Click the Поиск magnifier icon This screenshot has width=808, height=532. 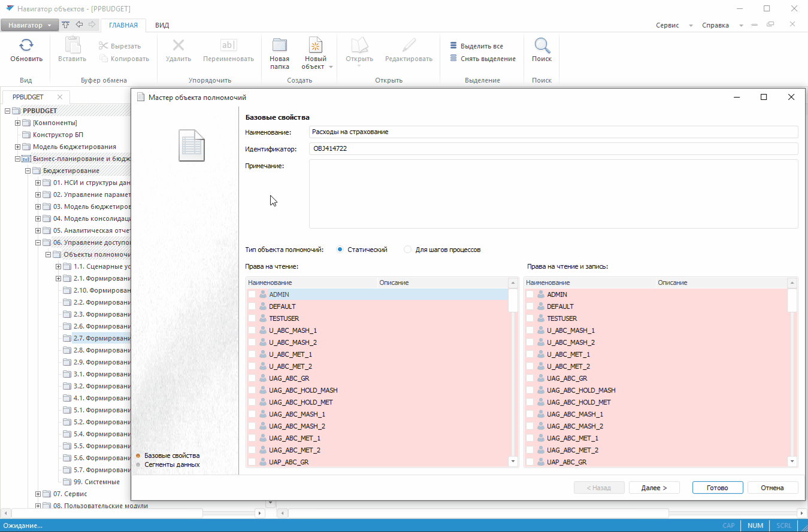pos(541,45)
